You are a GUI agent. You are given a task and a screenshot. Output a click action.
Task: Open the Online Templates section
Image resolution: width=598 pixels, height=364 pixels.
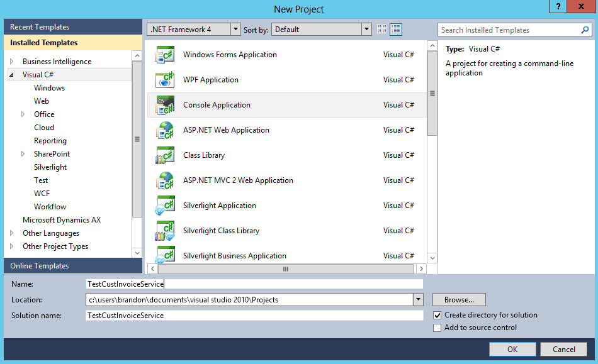(73, 266)
